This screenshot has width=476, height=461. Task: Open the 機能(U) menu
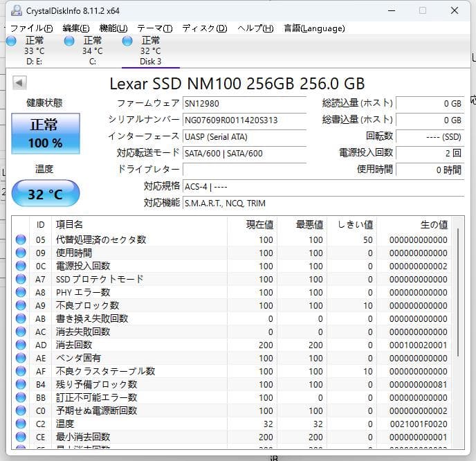click(113, 28)
